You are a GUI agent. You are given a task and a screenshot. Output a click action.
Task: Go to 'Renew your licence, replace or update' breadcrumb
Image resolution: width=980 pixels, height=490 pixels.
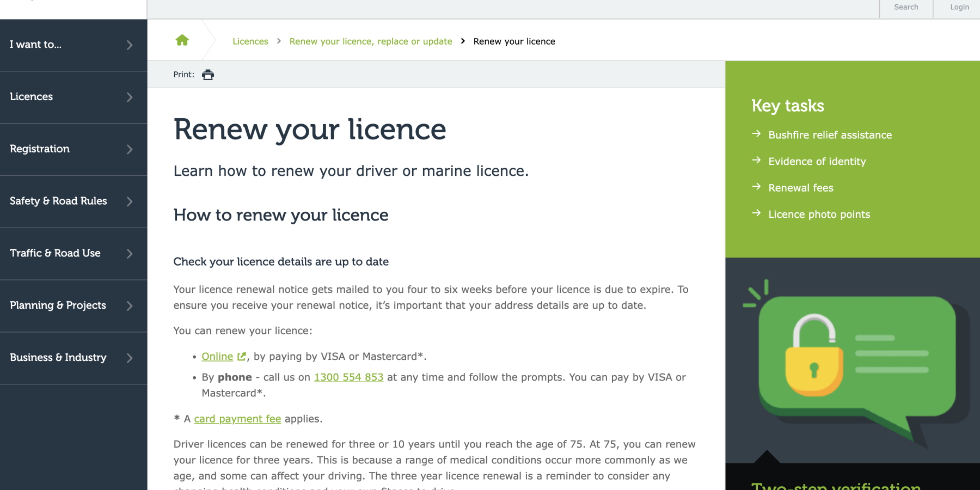(x=371, y=41)
